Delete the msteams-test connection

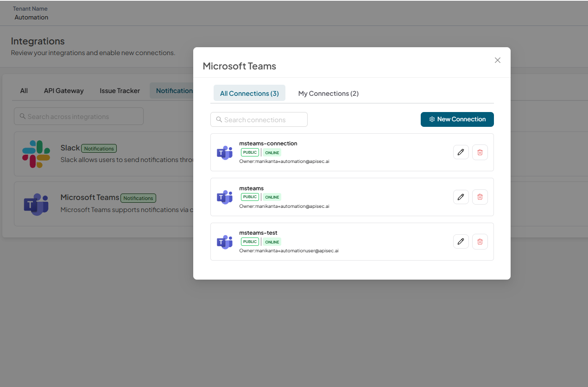click(480, 241)
